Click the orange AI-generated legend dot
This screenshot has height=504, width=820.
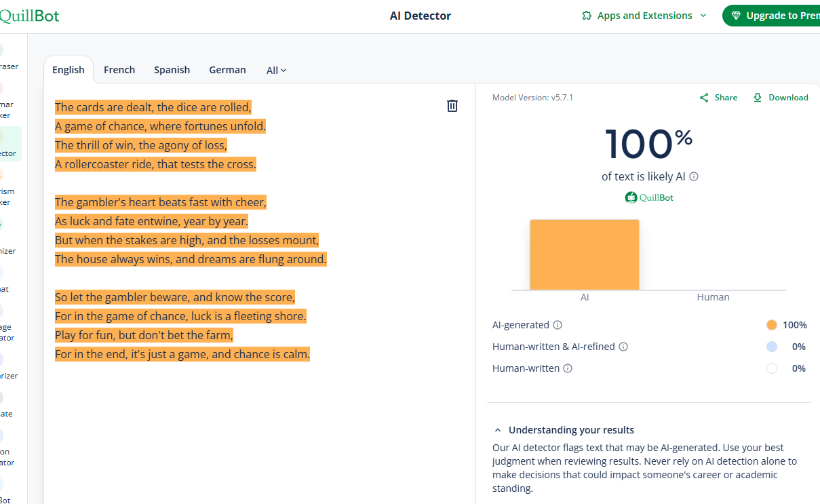[x=771, y=325]
